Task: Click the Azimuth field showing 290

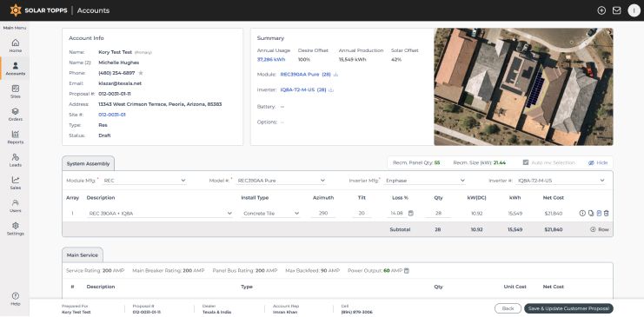Action: coord(323,214)
